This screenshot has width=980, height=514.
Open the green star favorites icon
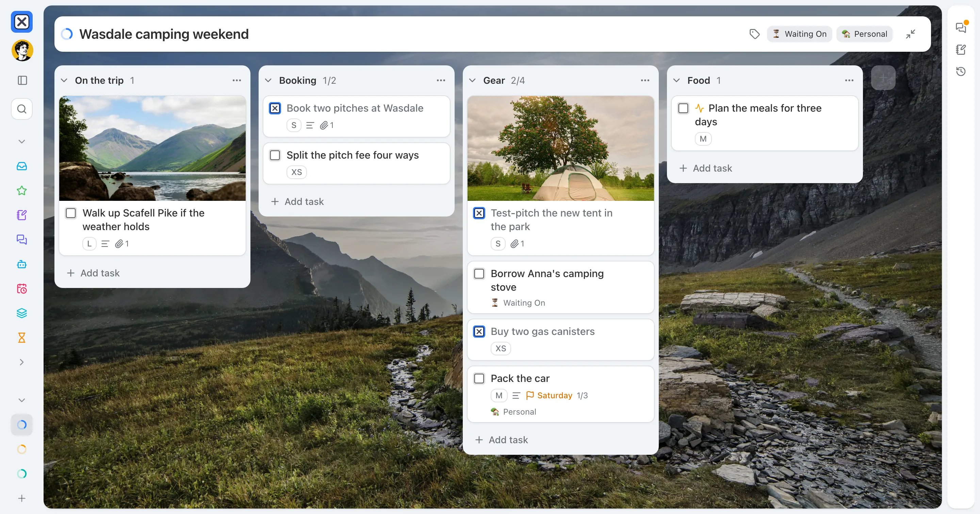point(22,191)
